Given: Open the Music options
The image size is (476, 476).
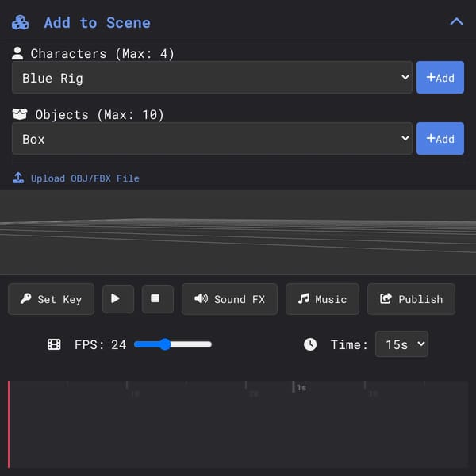Looking at the screenshot, I should (x=322, y=299).
